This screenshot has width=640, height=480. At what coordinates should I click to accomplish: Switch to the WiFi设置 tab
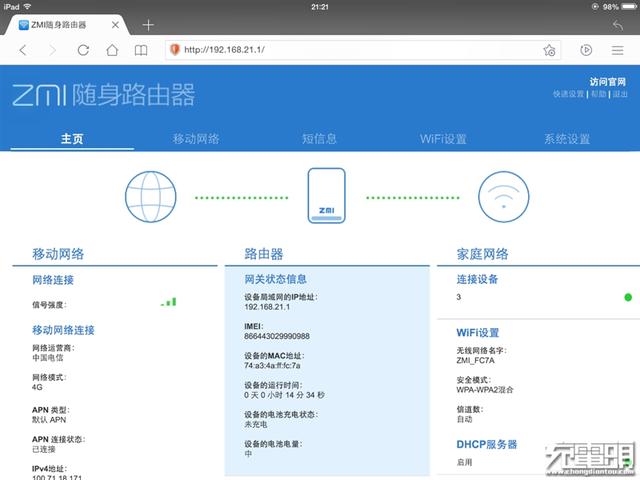coord(443,139)
